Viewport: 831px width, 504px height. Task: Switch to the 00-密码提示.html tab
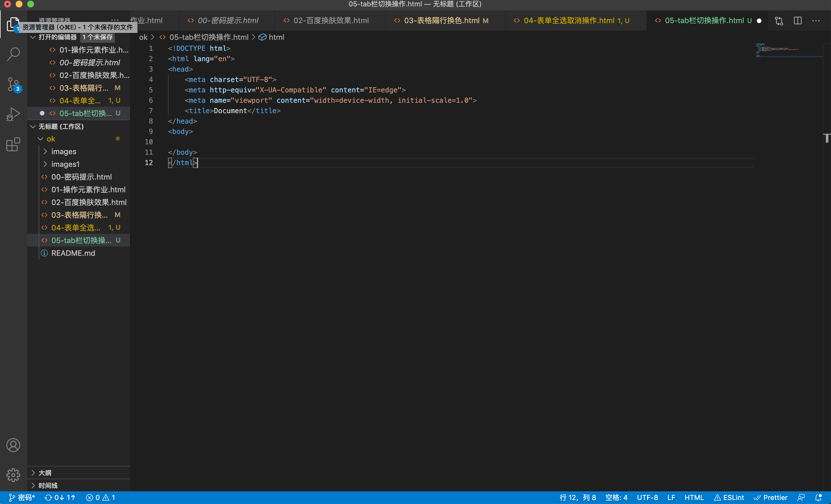pyautogui.click(x=227, y=20)
